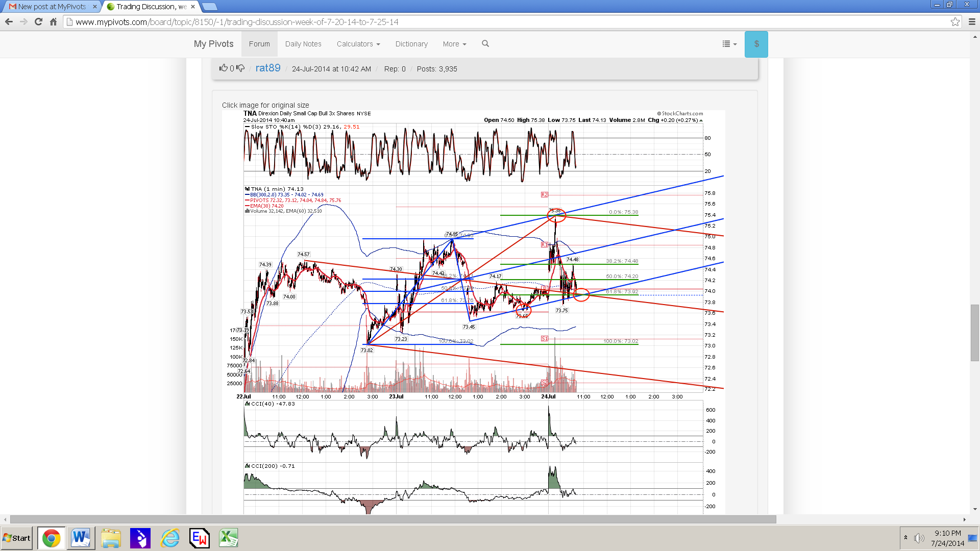Screen dimensions: 980x551
Task: Switch to the New post at MyPivots tab
Action: pyautogui.click(x=51, y=7)
